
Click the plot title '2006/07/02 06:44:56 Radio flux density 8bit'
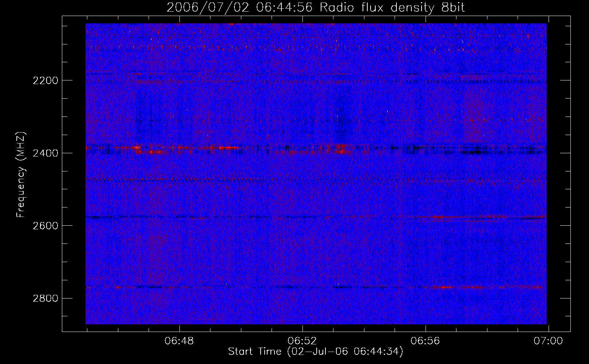click(x=316, y=7)
